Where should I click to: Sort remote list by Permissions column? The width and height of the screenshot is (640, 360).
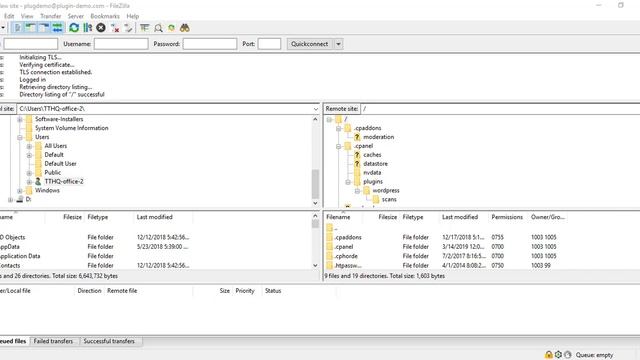507,217
